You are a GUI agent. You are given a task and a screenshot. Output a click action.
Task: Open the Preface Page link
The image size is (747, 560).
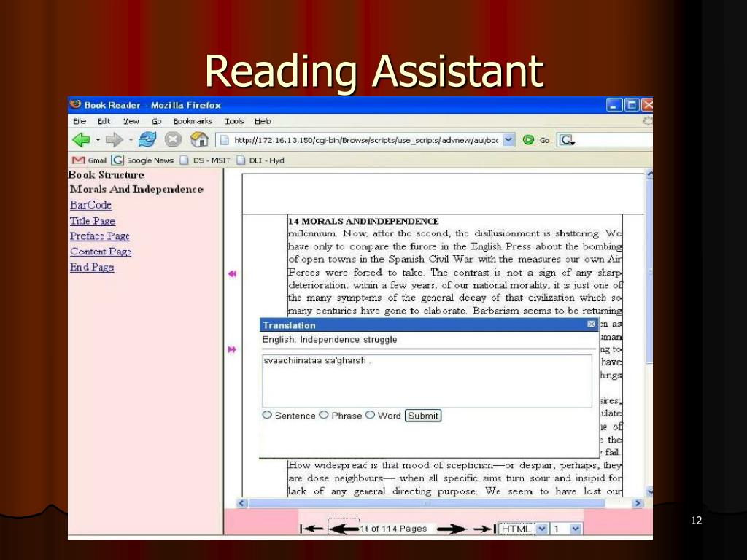(99, 236)
